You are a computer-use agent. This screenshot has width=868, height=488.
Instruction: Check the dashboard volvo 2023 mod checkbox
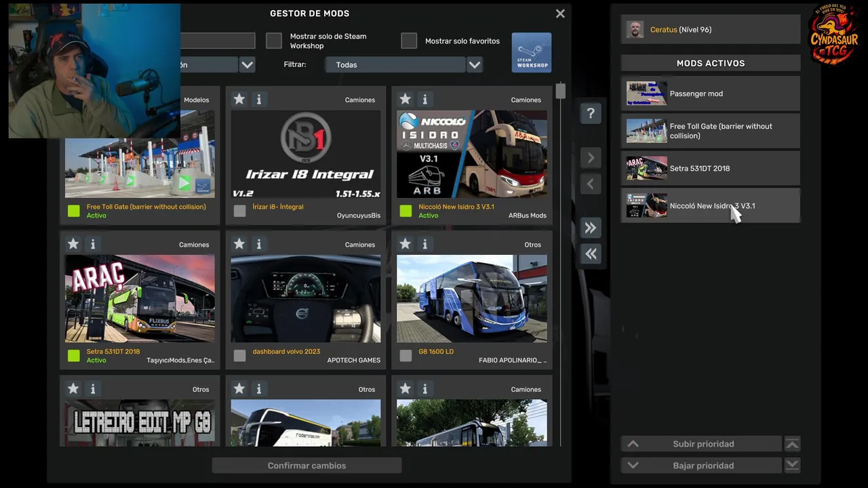239,356
